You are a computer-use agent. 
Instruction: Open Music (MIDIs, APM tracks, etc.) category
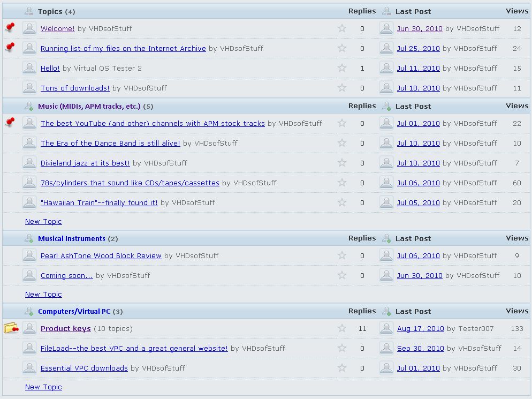coord(89,106)
